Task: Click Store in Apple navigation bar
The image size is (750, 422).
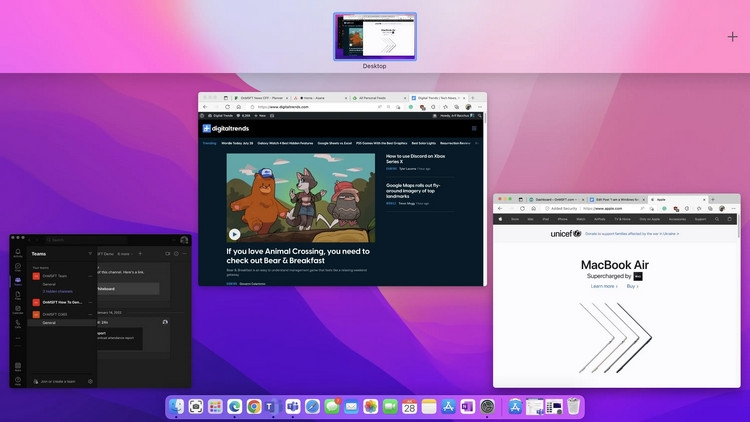Action: click(515, 219)
